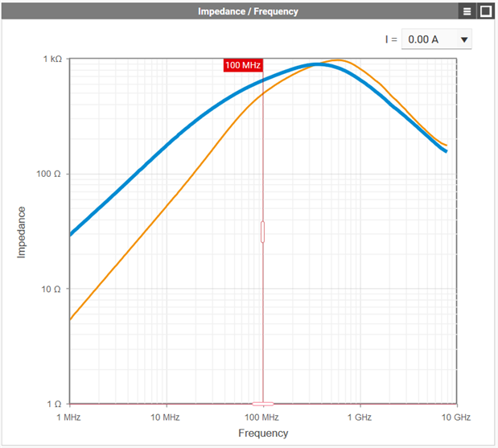Click the 100 MHz x-axis tick label
The height and width of the screenshot is (448, 498).
pyautogui.click(x=261, y=417)
